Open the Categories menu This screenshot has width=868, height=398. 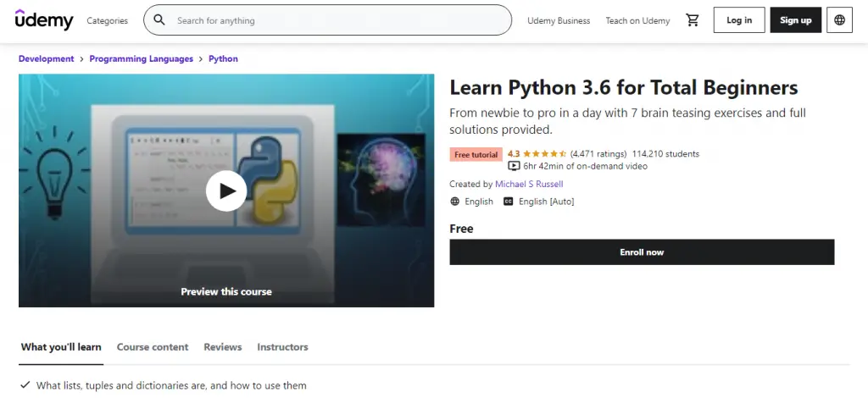pos(108,20)
